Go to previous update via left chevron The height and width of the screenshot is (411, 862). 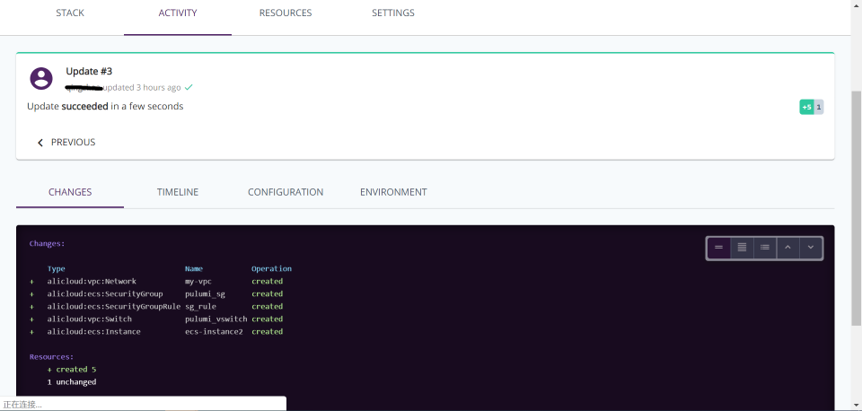pos(41,143)
